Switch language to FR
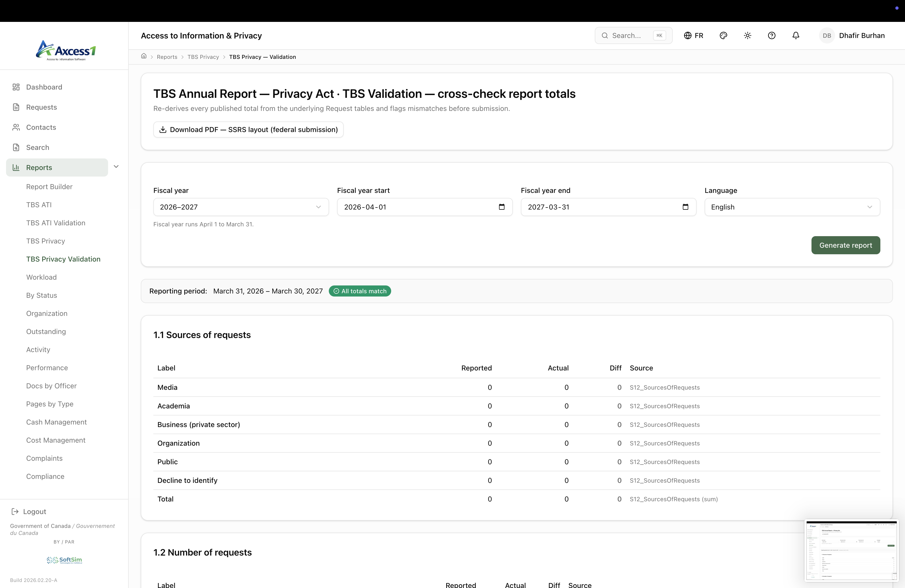Image resolution: width=905 pixels, height=588 pixels. 694,35
